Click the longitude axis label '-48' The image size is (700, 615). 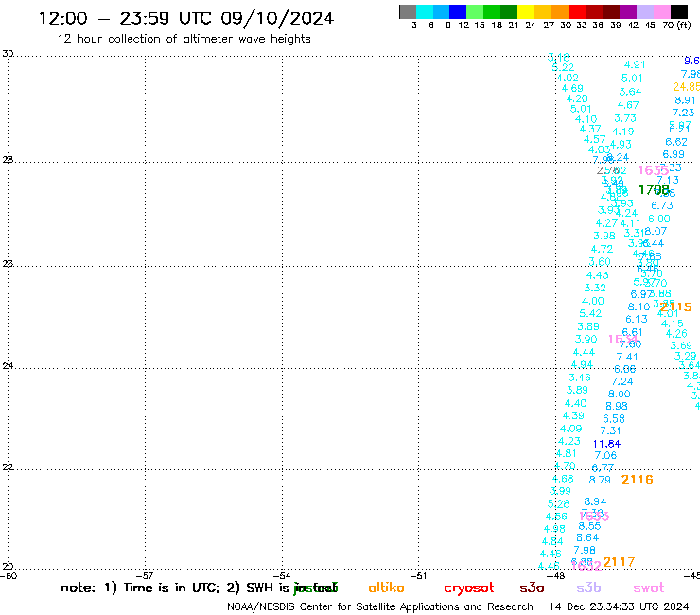[x=556, y=575]
